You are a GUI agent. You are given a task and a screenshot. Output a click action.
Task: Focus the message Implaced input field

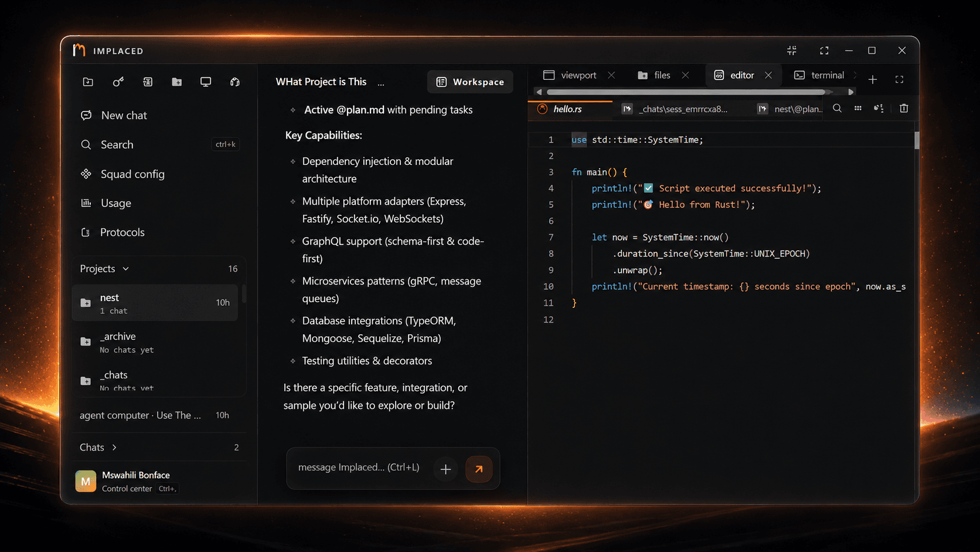359,468
